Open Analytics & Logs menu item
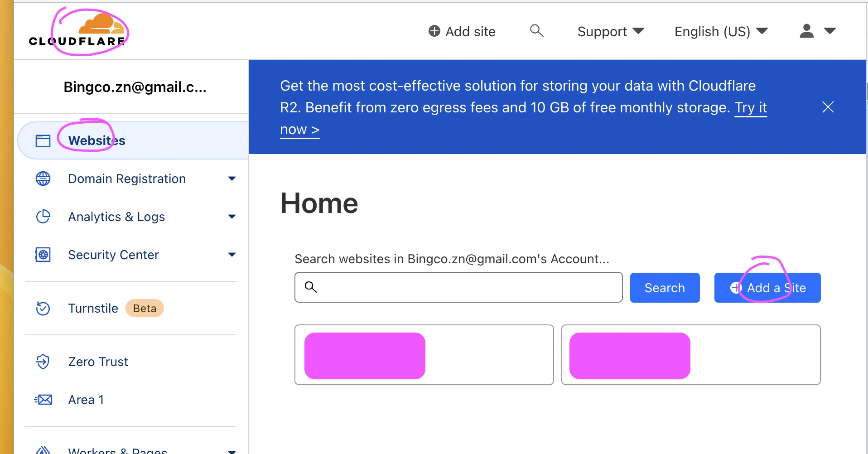The width and height of the screenshot is (868, 454). point(116,217)
